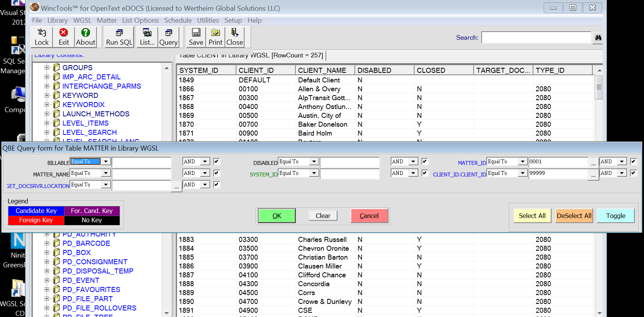
Task: Open the MATTER_ID operator Equal To dropdown
Action: 523,161
